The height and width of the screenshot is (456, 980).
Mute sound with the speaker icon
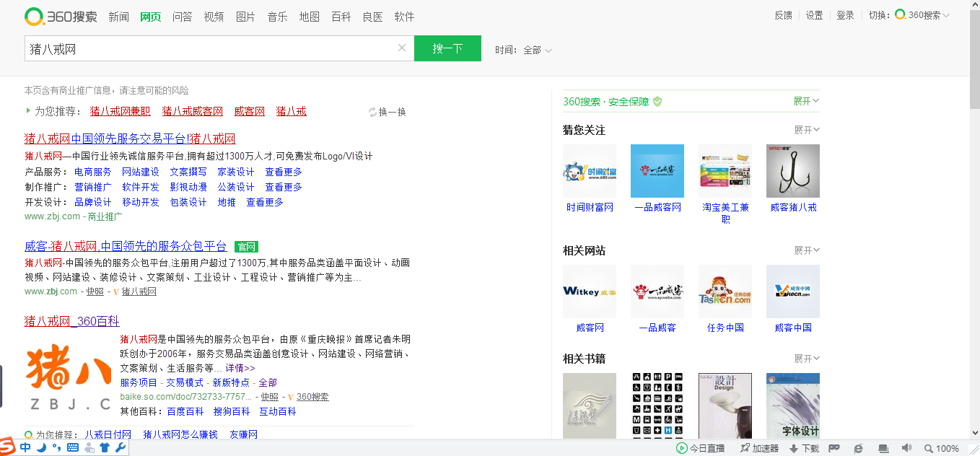tap(906, 448)
